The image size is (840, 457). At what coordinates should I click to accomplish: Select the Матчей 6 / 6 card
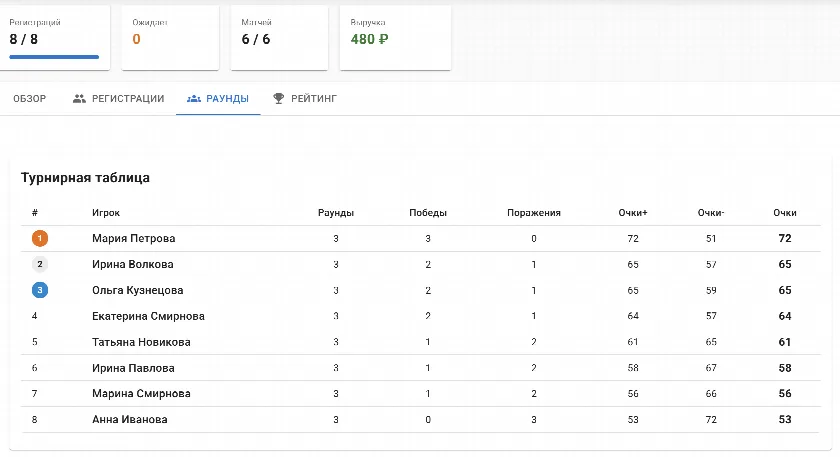pyautogui.click(x=279, y=38)
